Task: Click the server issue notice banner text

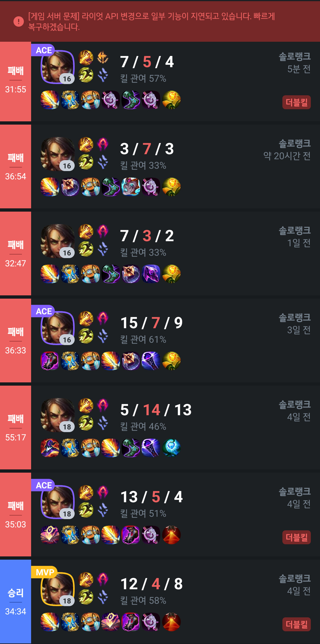Action: click(151, 21)
